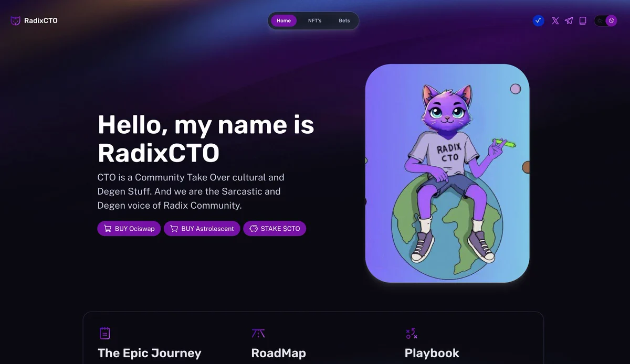Click the road icon above RoadMap
630x364 pixels.
tap(258, 333)
